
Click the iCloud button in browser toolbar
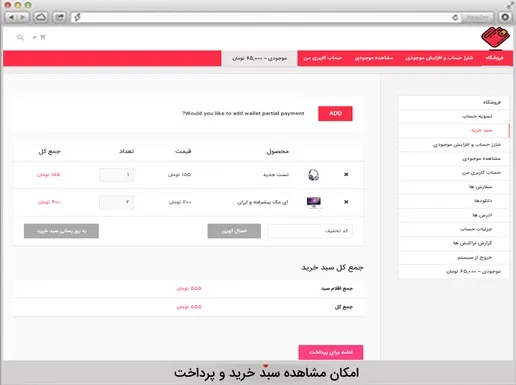41,17
